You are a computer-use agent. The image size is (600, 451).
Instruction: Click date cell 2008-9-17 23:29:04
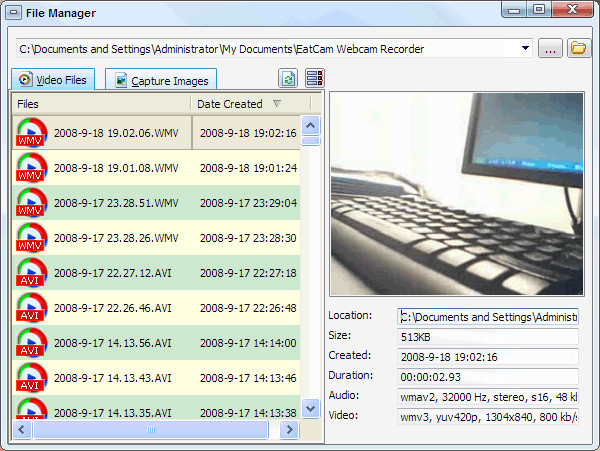248,203
